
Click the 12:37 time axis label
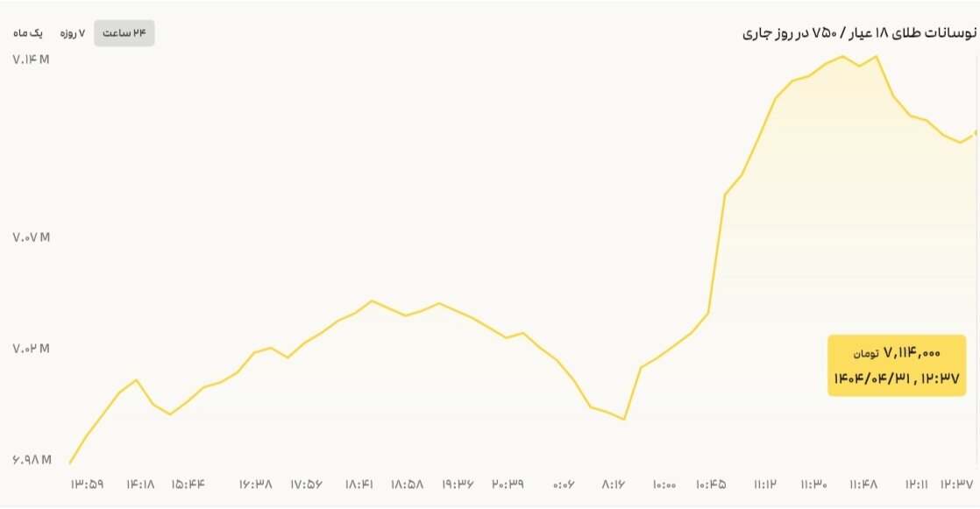click(x=957, y=484)
